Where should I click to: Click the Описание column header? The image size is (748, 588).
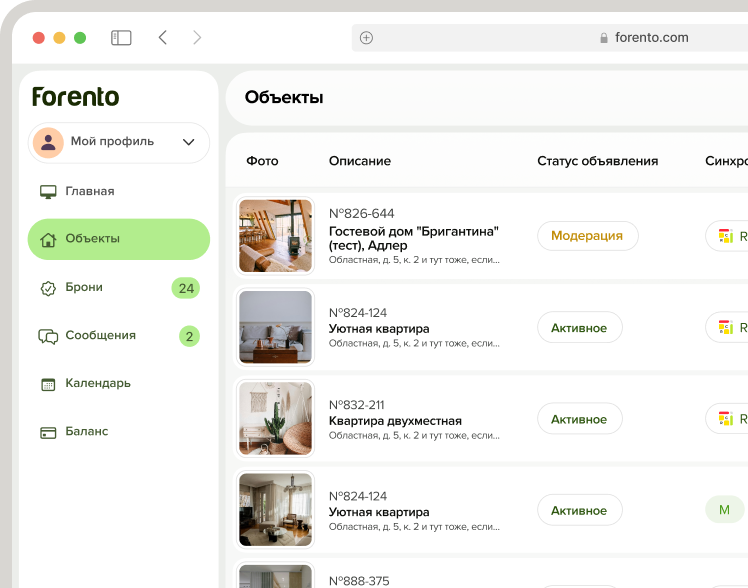[360, 161]
